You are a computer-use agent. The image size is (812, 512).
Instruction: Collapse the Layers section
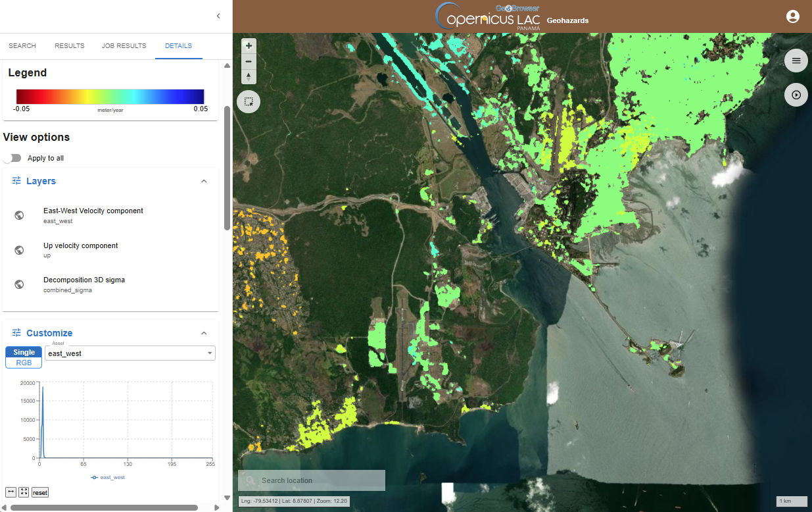click(204, 181)
